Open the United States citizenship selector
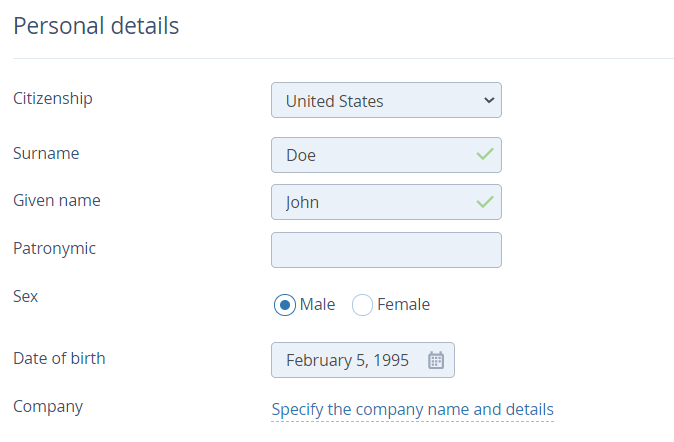 386,100
